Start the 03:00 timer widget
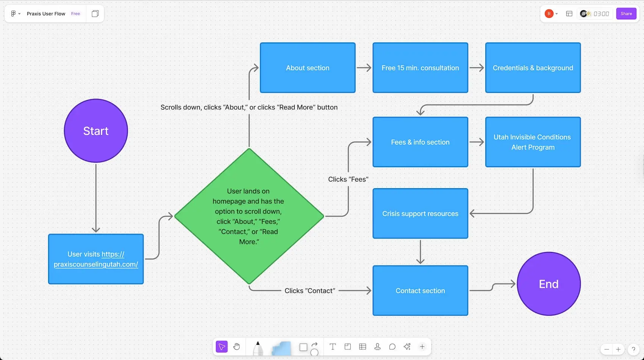This screenshot has height=360, width=644. 600,14
